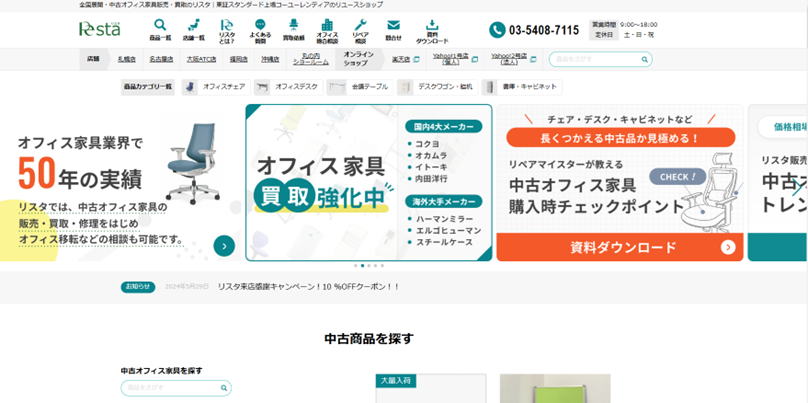Click the 問合せ envelope icon
Viewport: 808px width, 403px height.
pos(393,29)
